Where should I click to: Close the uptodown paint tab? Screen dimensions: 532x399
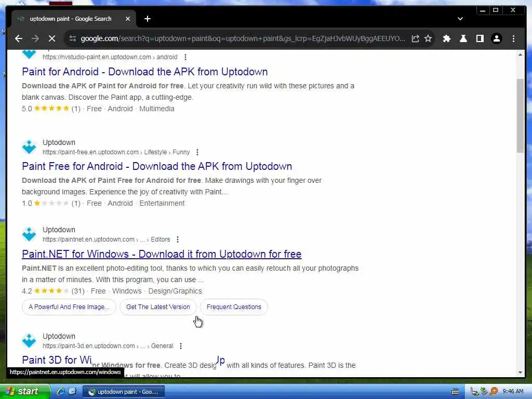tap(128, 19)
